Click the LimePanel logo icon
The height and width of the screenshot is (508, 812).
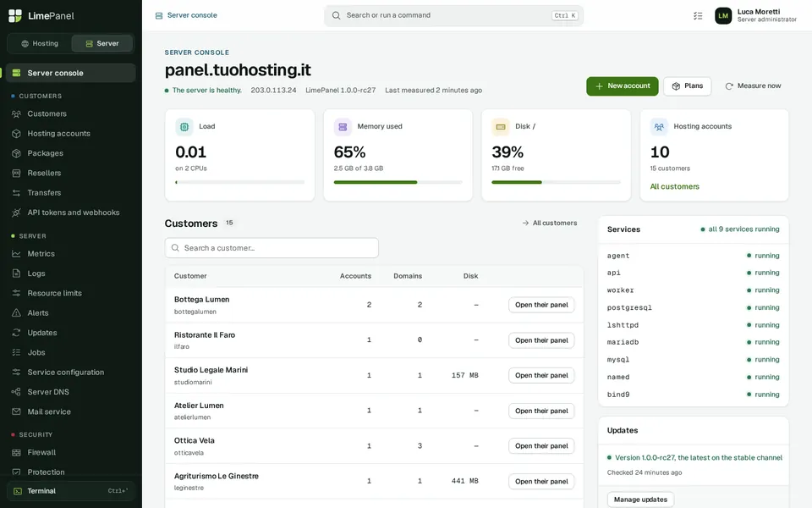15,16
